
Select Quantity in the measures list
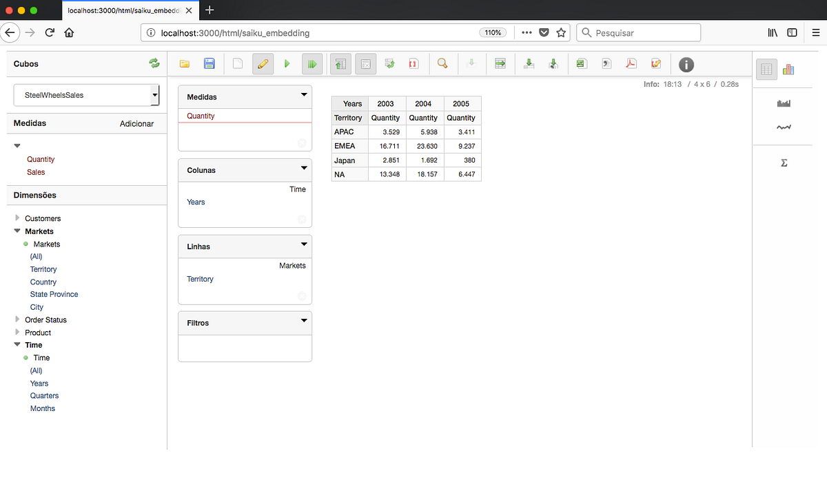41,159
